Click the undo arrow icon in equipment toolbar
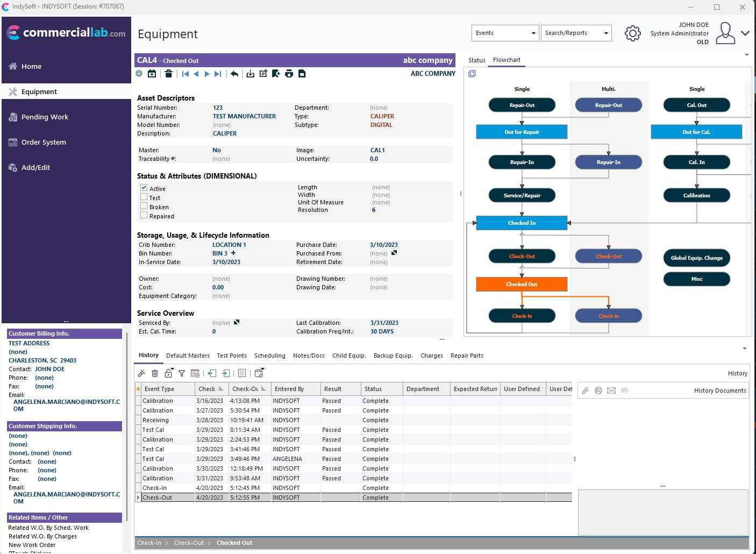Screen dimensions: 756x554 234,74
